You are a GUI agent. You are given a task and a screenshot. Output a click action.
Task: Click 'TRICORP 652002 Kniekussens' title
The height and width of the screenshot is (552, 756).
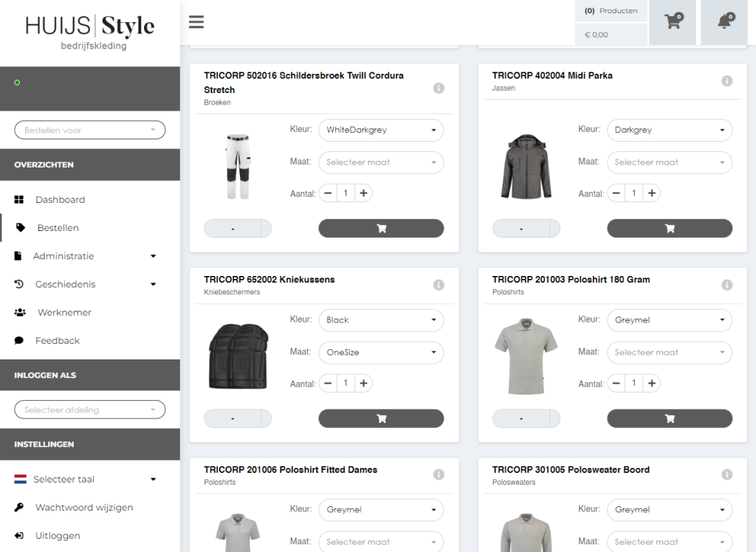click(269, 280)
